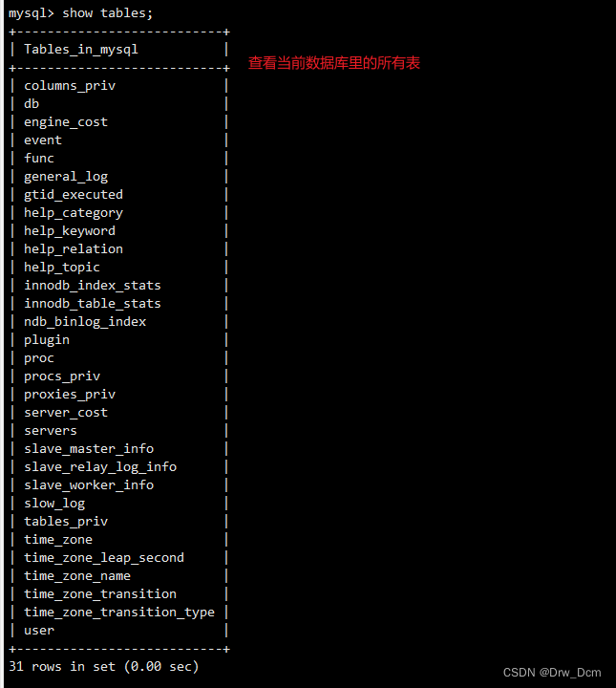Viewport: 616px width, 688px height.
Task: Click the proxies_priv table name
Action: (70, 394)
